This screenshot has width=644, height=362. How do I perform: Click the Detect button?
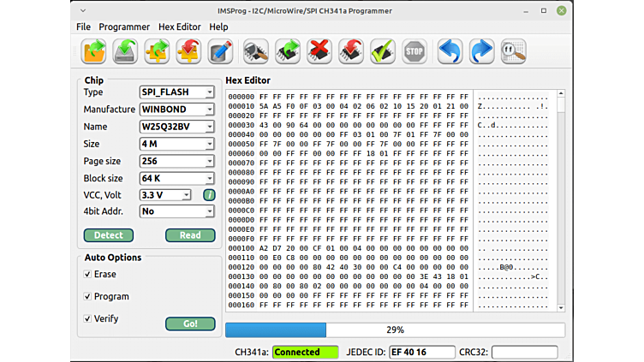(108, 235)
